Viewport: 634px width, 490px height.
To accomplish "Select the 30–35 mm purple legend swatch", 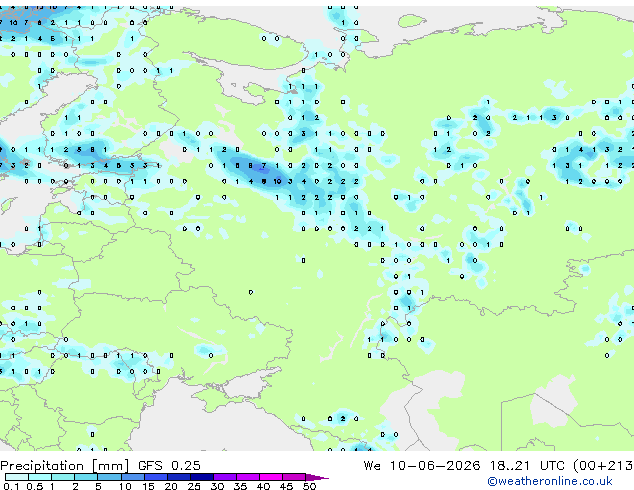I will [x=225, y=477].
